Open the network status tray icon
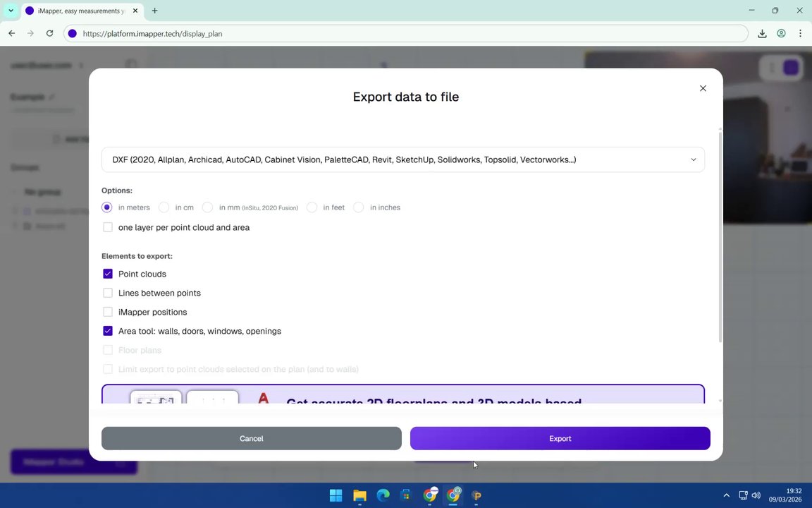Screen dimensions: 812x508 (743, 495)
